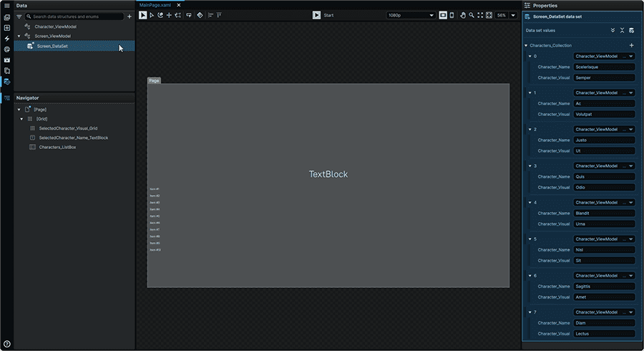Open the Pages panel icon in sidebar
The height and width of the screenshot is (351, 644).
(7, 71)
